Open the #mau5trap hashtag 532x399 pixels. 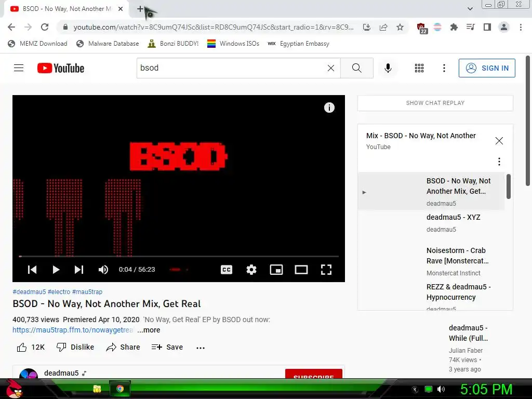(87, 292)
